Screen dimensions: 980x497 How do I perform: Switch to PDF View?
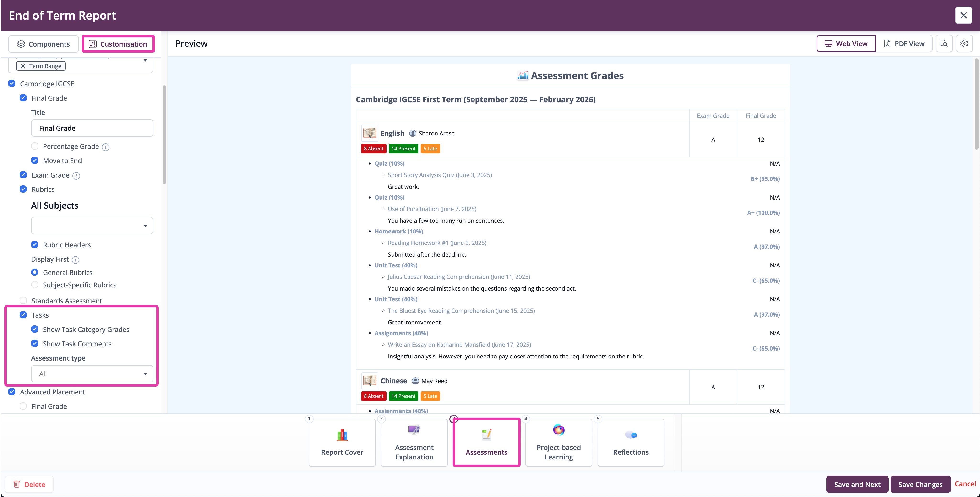click(904, 43)
